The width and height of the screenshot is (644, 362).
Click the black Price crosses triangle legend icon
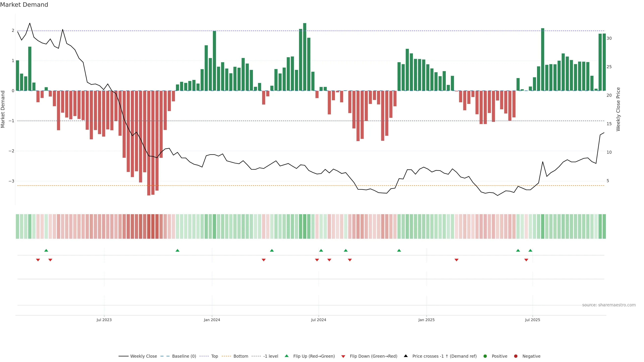pos(406,356)
